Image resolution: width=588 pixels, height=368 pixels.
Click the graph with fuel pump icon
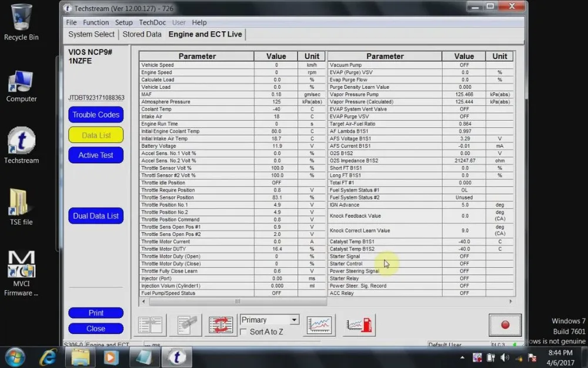coord(359,325)
